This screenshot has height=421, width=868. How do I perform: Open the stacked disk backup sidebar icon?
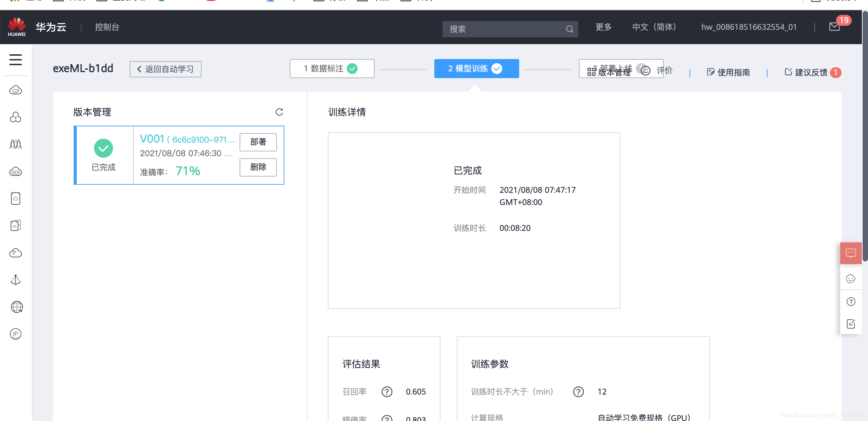tap(16, 225)
